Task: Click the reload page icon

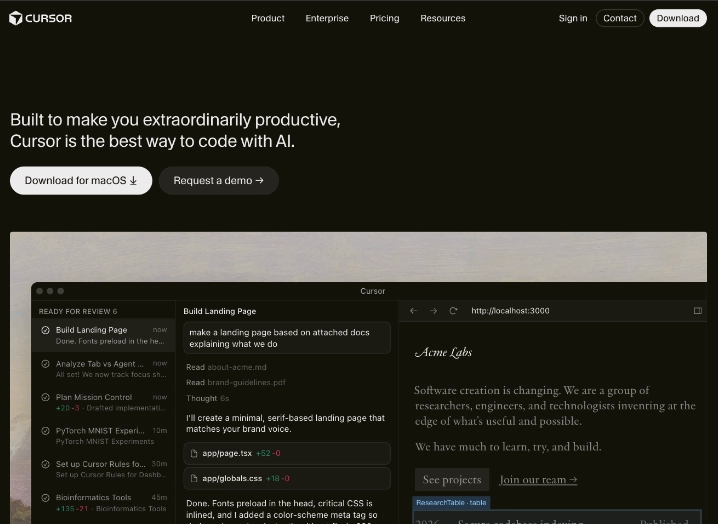Action: 453,311
